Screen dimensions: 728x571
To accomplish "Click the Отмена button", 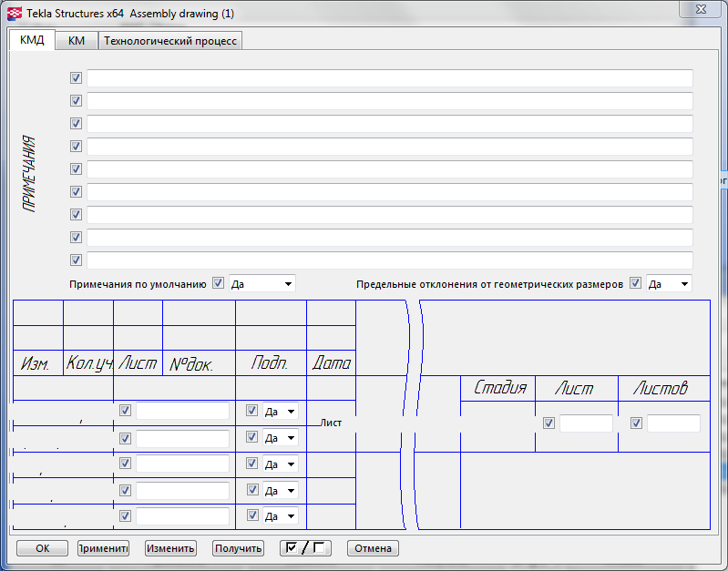I will (373, 548).
